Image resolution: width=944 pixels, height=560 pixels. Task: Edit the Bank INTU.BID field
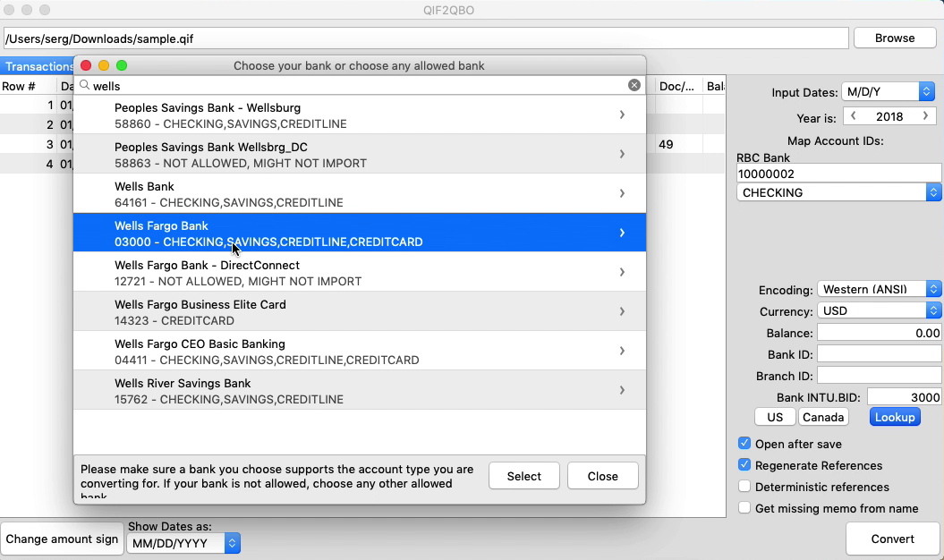click(905, 397)
